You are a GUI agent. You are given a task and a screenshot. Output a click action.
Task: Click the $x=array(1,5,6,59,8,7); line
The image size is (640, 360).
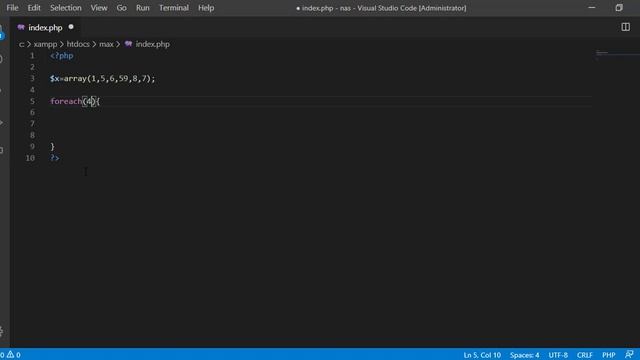(x=102, y=78)
